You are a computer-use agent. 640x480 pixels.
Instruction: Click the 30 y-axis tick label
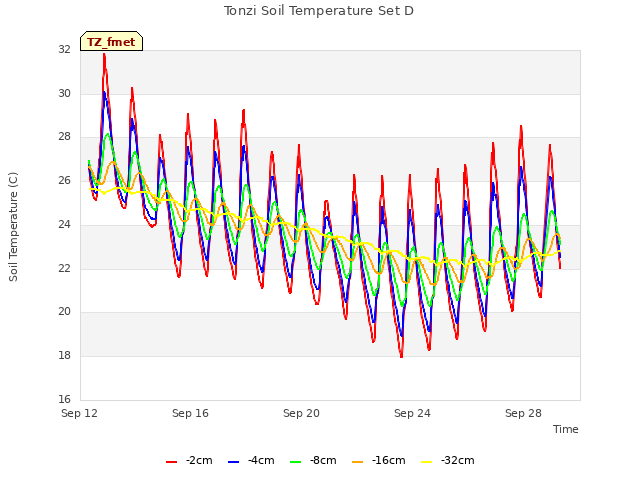[64, 93]
